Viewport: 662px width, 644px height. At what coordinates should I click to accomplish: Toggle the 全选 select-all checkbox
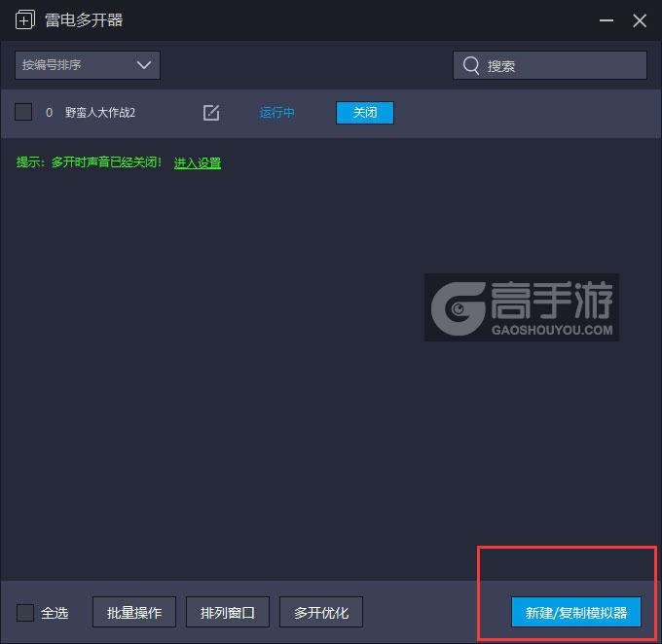(25, 612)
